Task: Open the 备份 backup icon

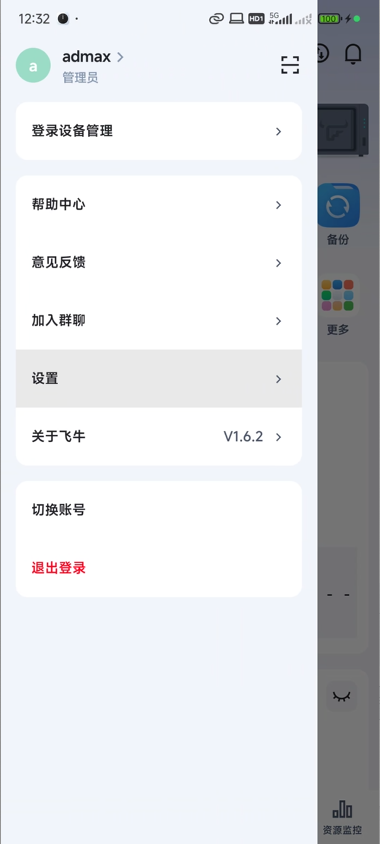Action: tap(338, 205)
